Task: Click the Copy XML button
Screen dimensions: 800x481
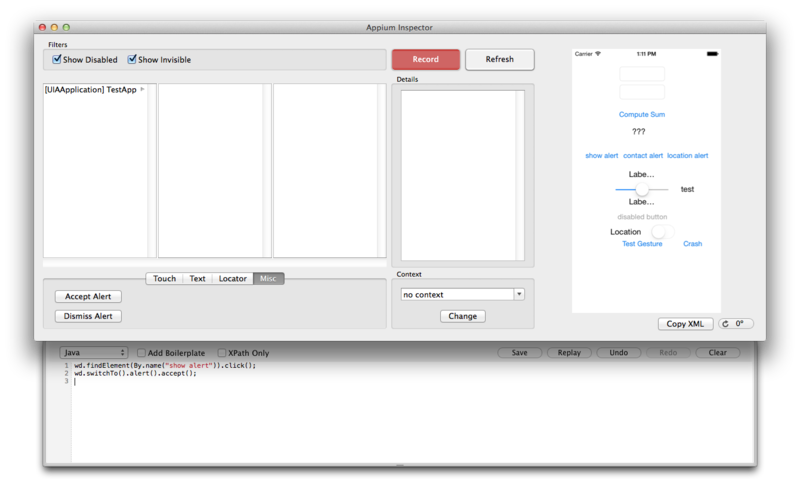Action: click(685, 324)
